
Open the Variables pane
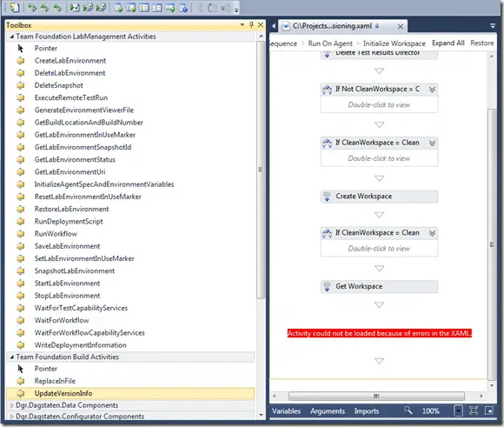[x=286, y=411]
